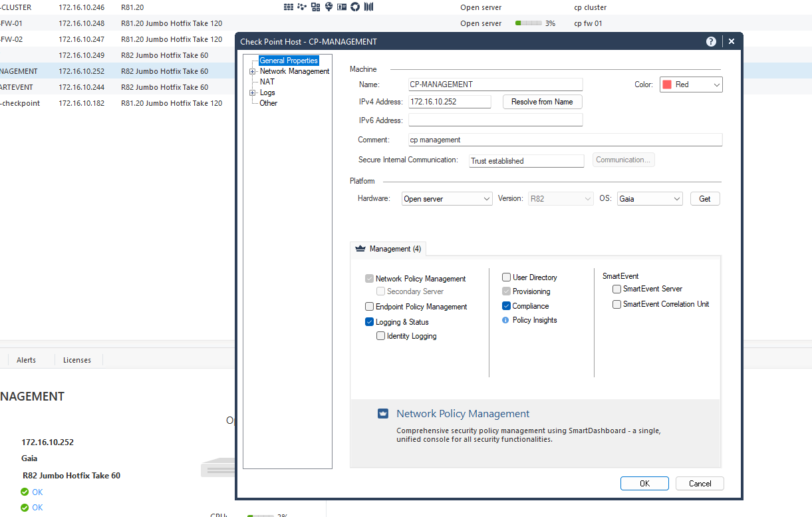Click first green OK check icon in summary

[x=25, y=492]
